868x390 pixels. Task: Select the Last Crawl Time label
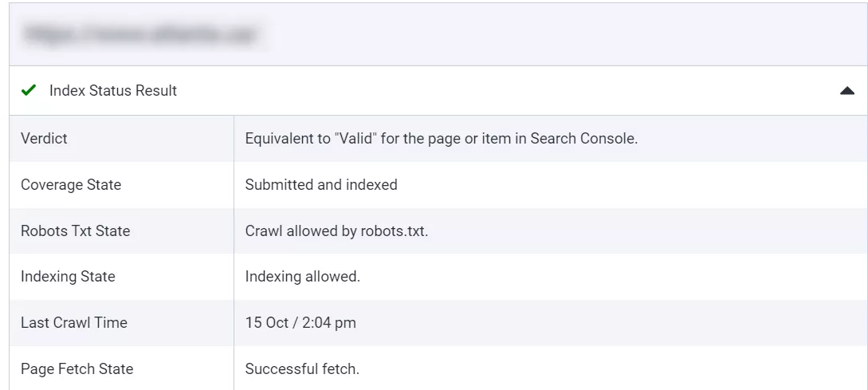74,323
